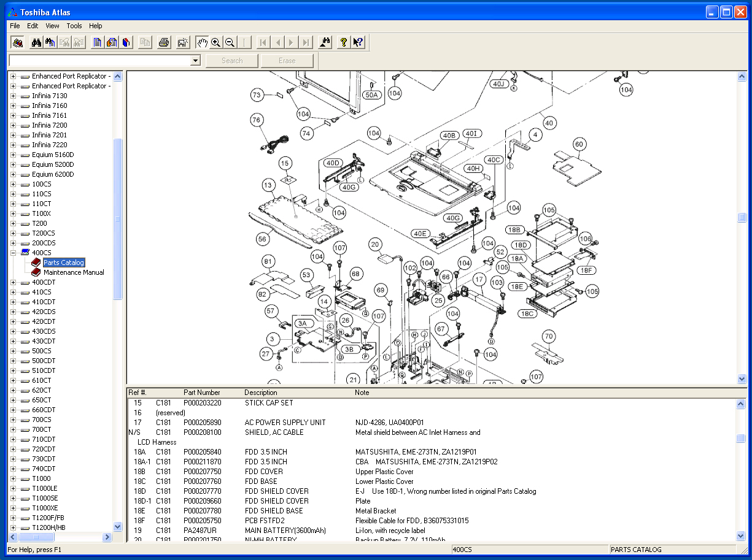Expand the Infinia 7200 node
The width and height of the screenshot is (752, 560).
click(14, 125)
